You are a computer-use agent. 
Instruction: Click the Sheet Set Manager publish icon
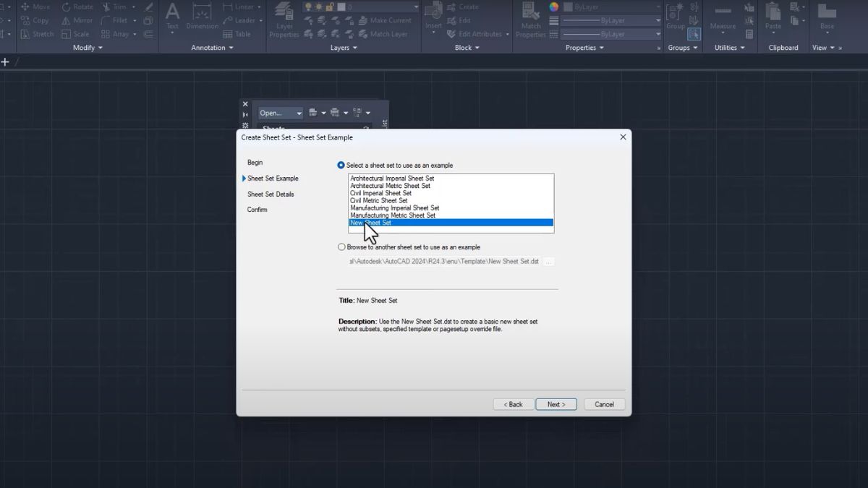(312, 113)
